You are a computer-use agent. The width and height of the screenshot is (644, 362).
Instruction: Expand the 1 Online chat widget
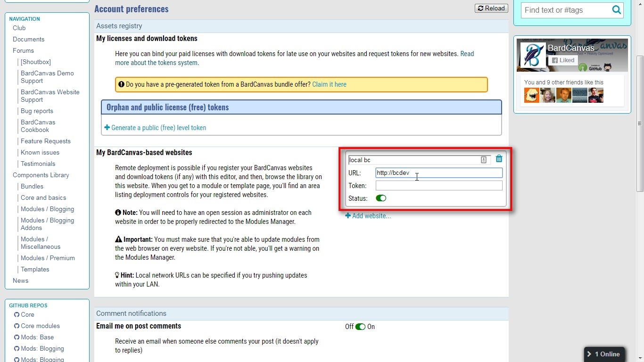tap(604, 354)
